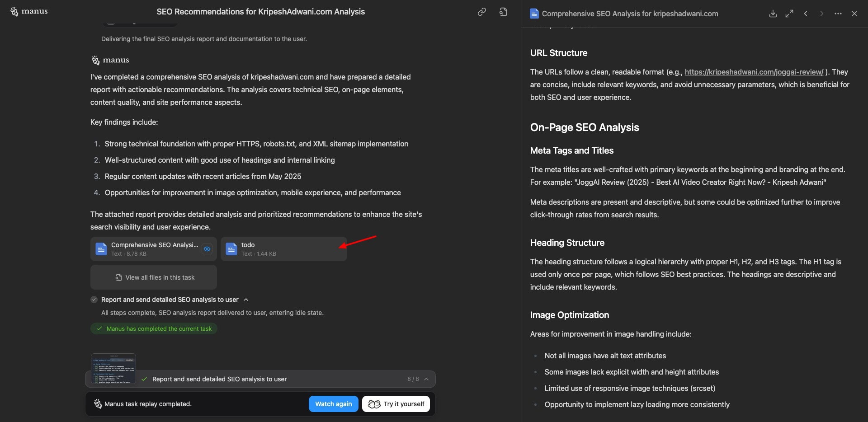This screenshot has height=422, width=868.
Task: Expand the 8/8 task progress bar
Action: [x=426, y=379]
